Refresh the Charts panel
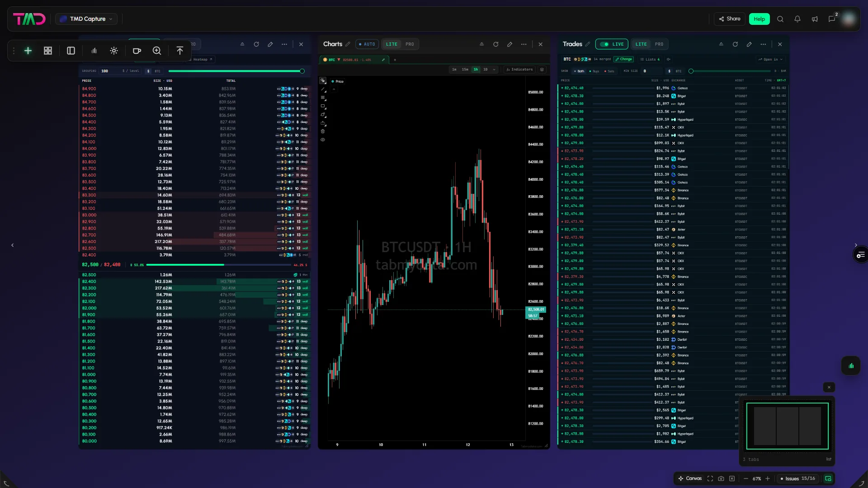This screenshot has height=488, width=868. (x=495, y=44)
